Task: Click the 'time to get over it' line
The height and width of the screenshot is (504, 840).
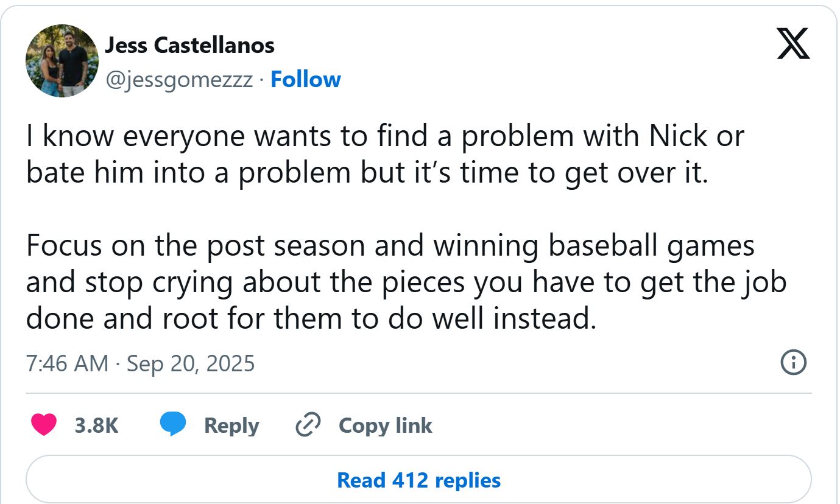Action: (x=367, y=173)
